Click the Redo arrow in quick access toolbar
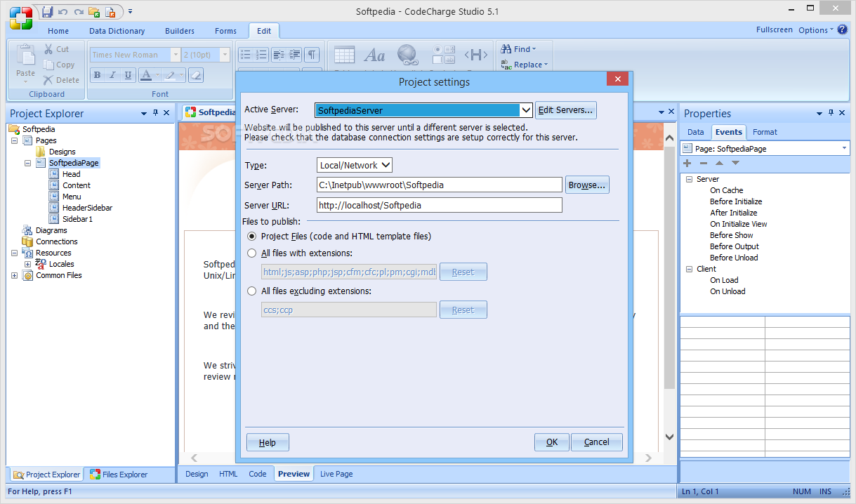 point(79,12)
